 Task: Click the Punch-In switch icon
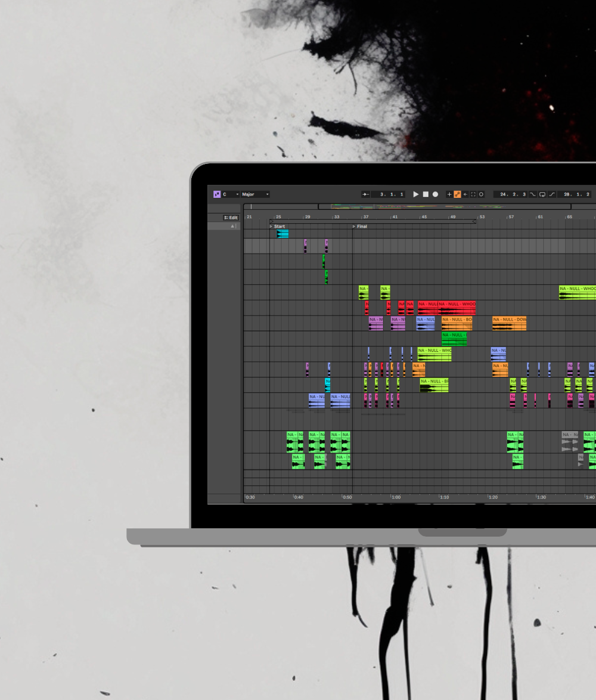point(533,194)
